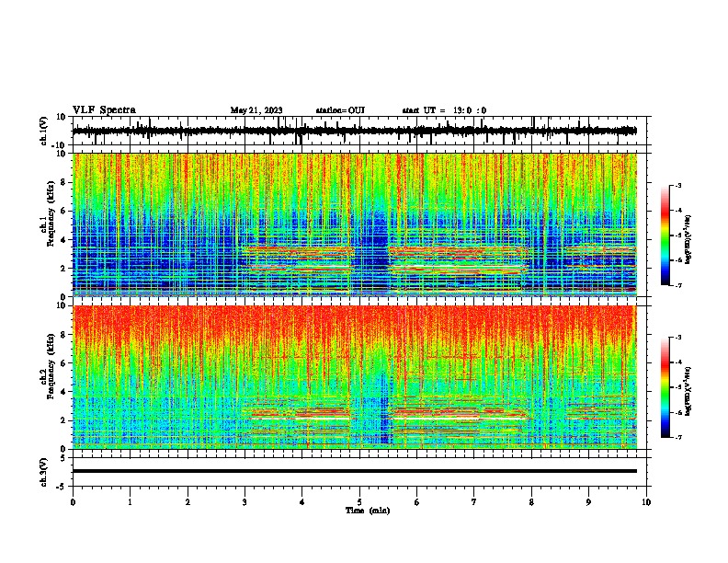Image resolution: width=728 pixels, height=563 pixels.
Task: Click the flat black ch.3 trace line
Action: (355, 471)
